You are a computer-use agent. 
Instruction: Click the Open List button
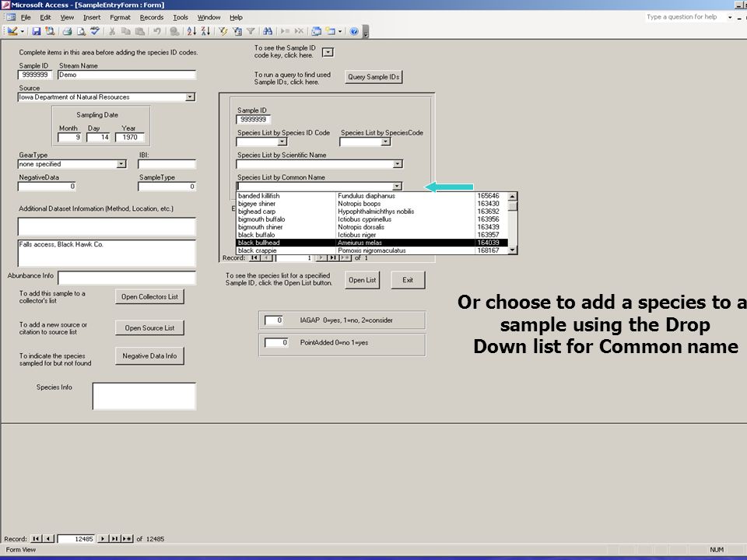[362, 280]
